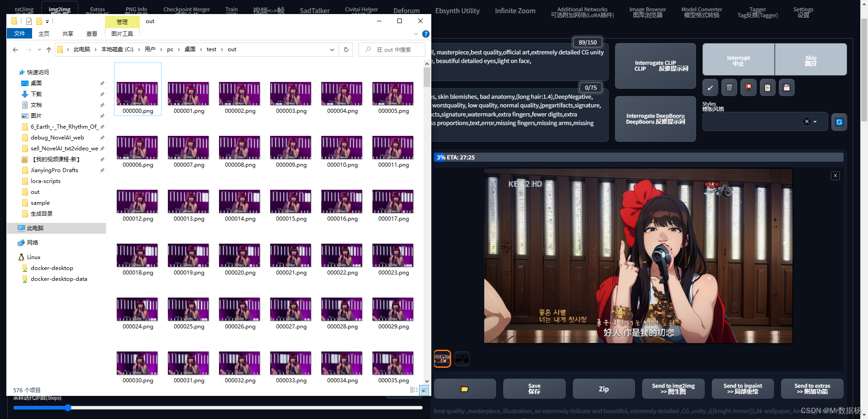Click Interrogate DeepBooru button
868x419 pixels.
pyautogui.click(x=655, y=119)
